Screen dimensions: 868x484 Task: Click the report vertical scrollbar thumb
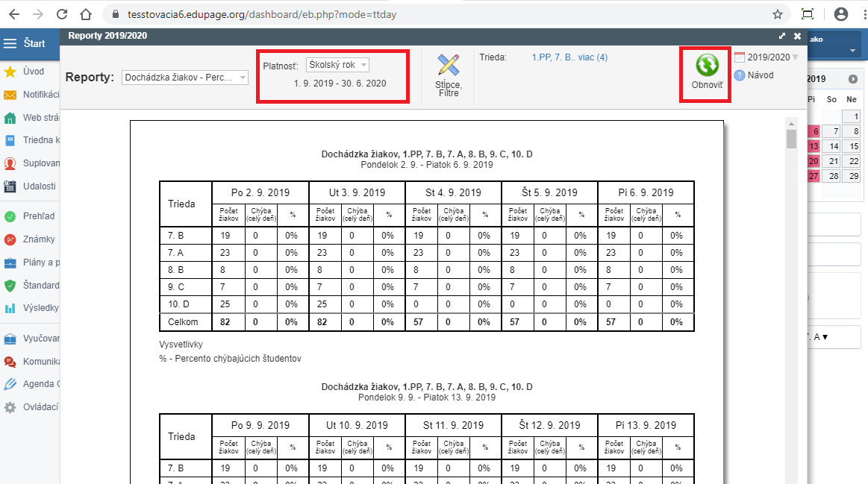(791, 139)
